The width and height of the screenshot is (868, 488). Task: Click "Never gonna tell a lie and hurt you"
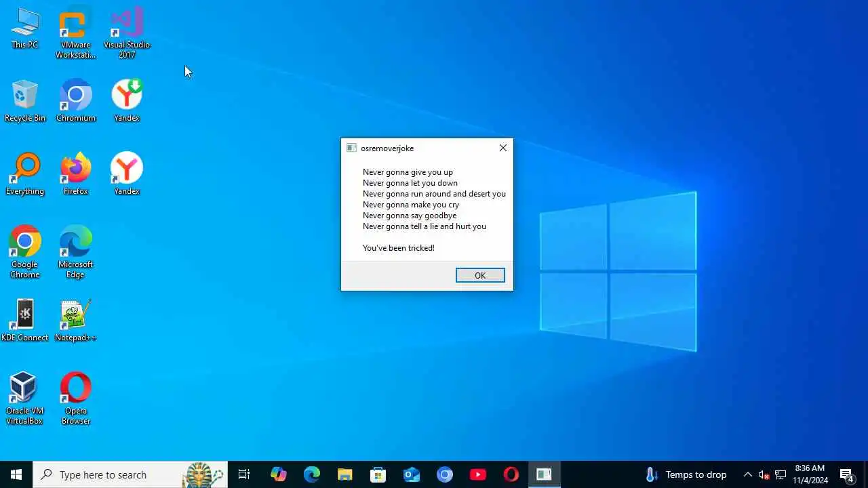click(425, 226)
